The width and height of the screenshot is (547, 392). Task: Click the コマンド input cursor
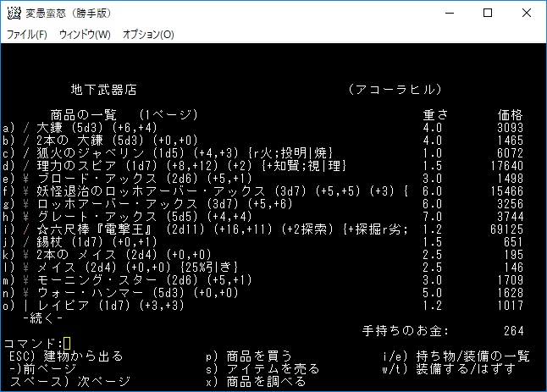pos(67,343)
